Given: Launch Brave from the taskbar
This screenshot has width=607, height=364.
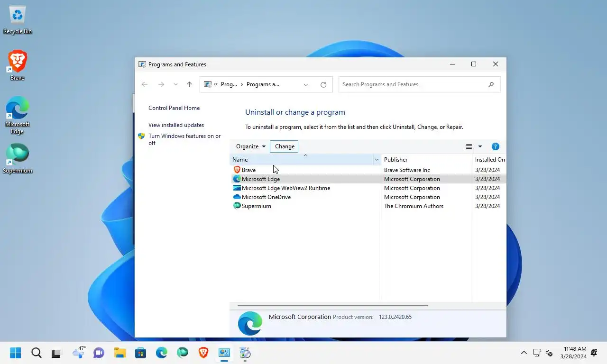Looking at the screenshot, I should pyautogui.click(x=203, y=353).
